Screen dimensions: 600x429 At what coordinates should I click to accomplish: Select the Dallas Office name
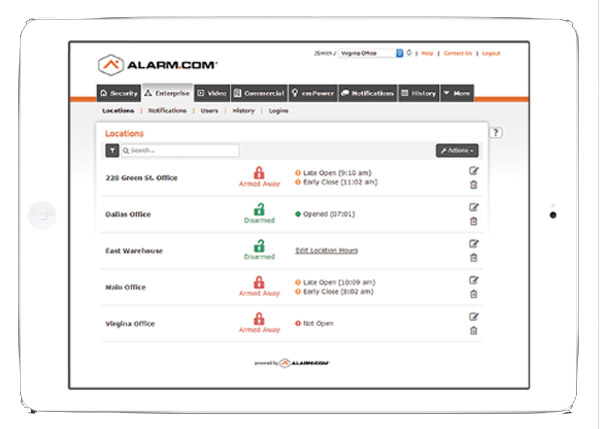pos(128,214)
